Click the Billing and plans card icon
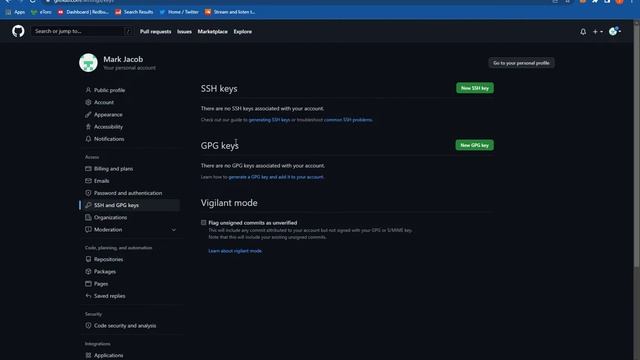The image size is (640, 360). 88,169
